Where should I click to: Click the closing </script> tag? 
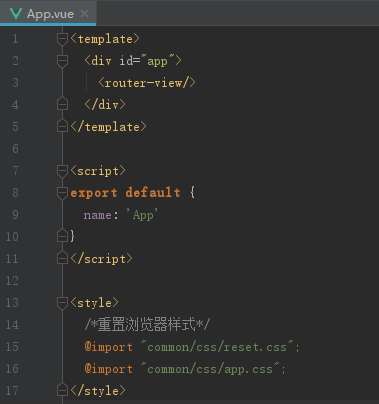point(101,259)
